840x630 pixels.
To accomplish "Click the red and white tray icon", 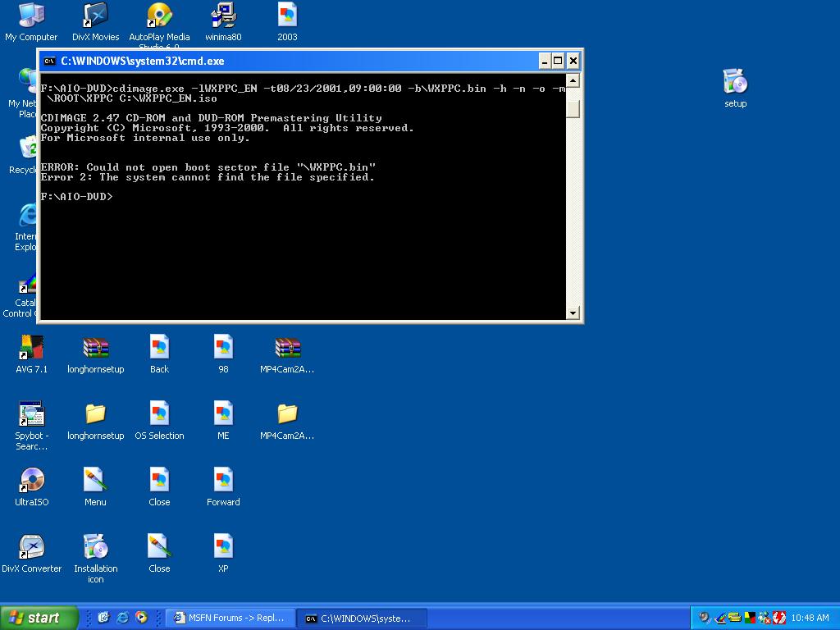I will pos(779,619).
